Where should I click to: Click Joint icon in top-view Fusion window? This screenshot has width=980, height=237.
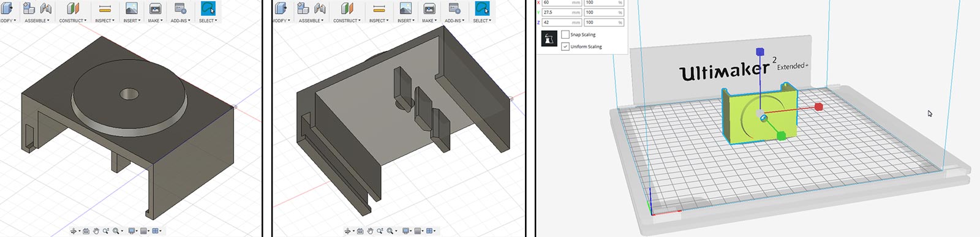point(46,8)
